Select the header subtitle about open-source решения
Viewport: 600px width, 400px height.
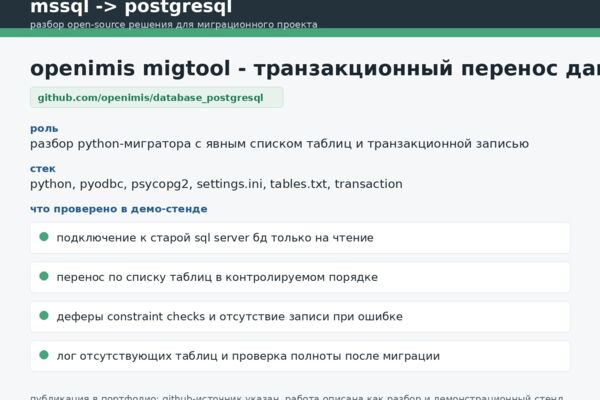coord(174,24)
